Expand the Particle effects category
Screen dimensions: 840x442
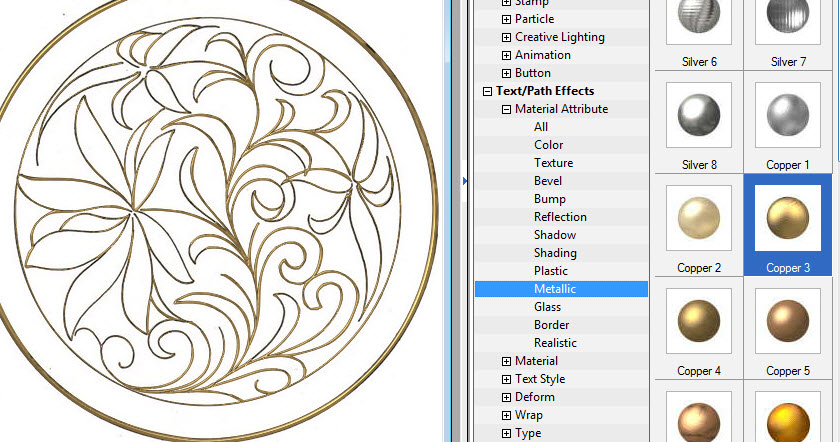tap(506, 19)
